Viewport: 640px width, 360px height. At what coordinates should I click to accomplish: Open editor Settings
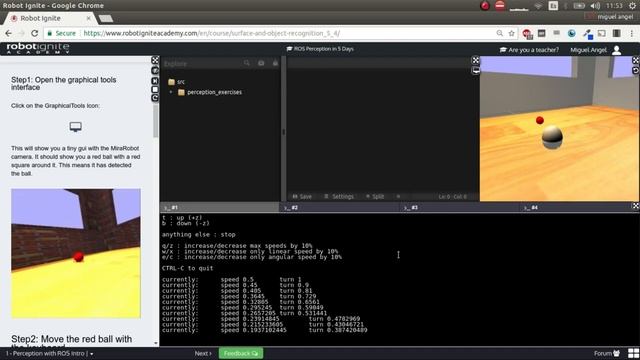(x=339, y=197)
